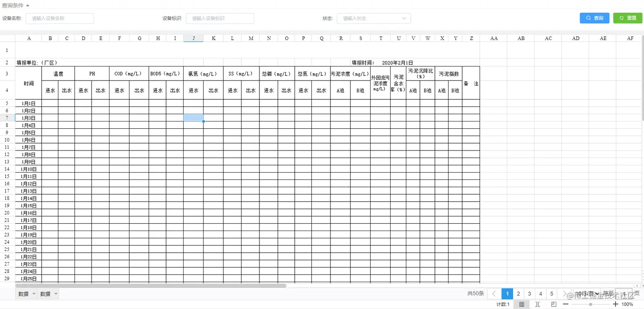
Task: Click the 总磷 (mg/L) header cell
Action: [277, 74]
